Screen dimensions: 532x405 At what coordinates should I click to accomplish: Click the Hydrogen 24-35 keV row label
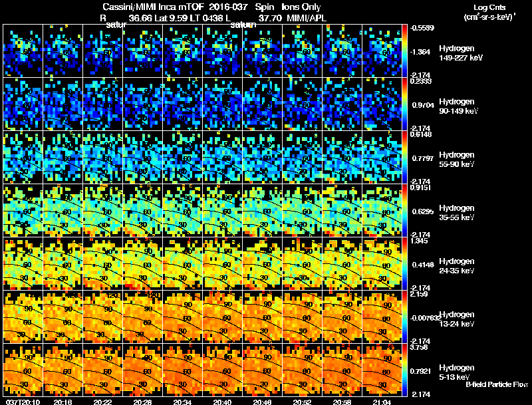point(457,265)
